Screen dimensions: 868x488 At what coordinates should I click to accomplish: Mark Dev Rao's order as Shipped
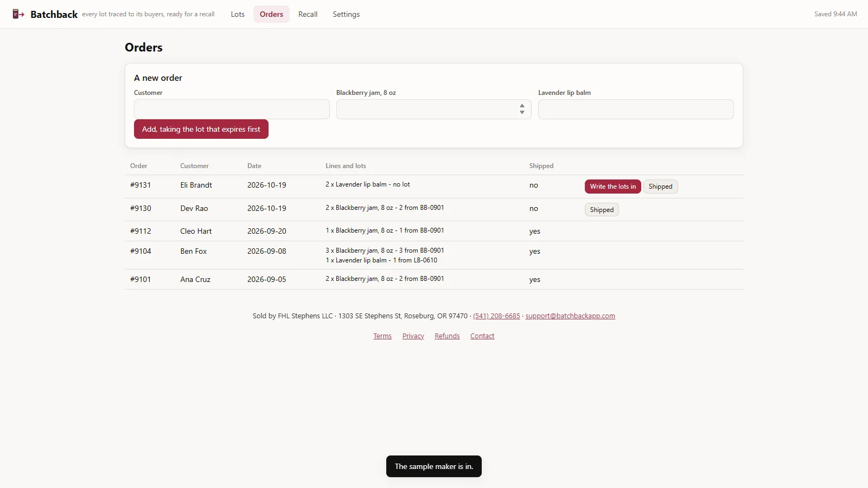[x=602, y=210]
